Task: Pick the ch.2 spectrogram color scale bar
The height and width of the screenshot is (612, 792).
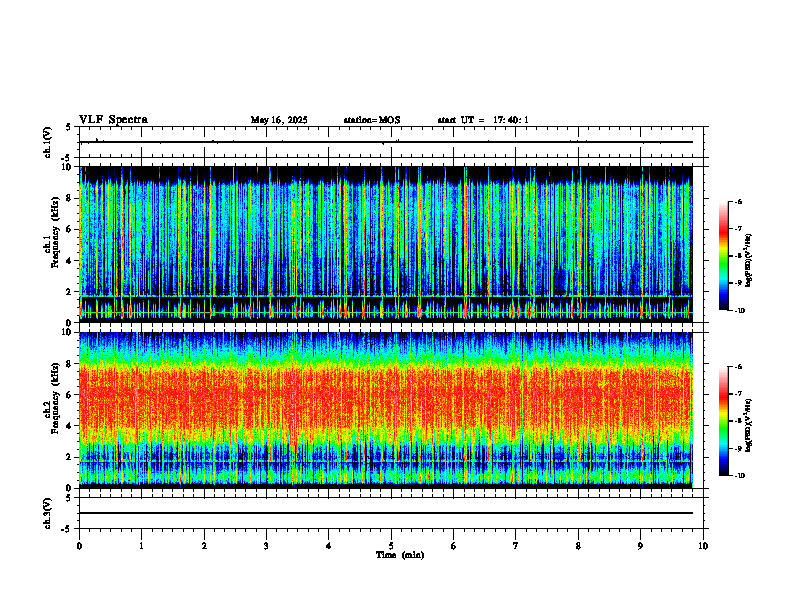Action: coord(723,421)
